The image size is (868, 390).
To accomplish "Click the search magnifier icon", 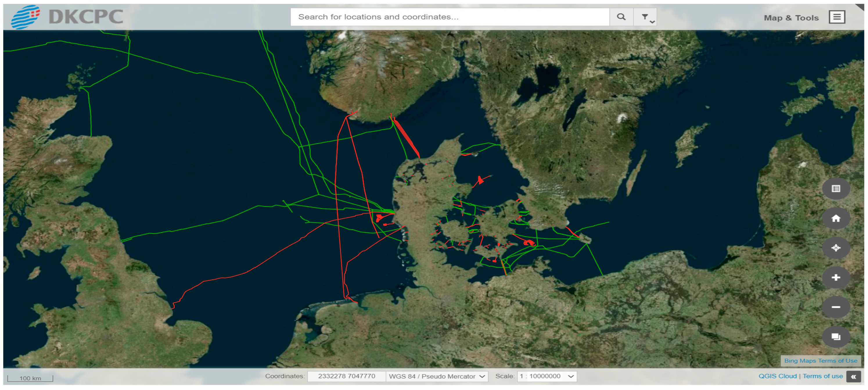I will 621,17.
